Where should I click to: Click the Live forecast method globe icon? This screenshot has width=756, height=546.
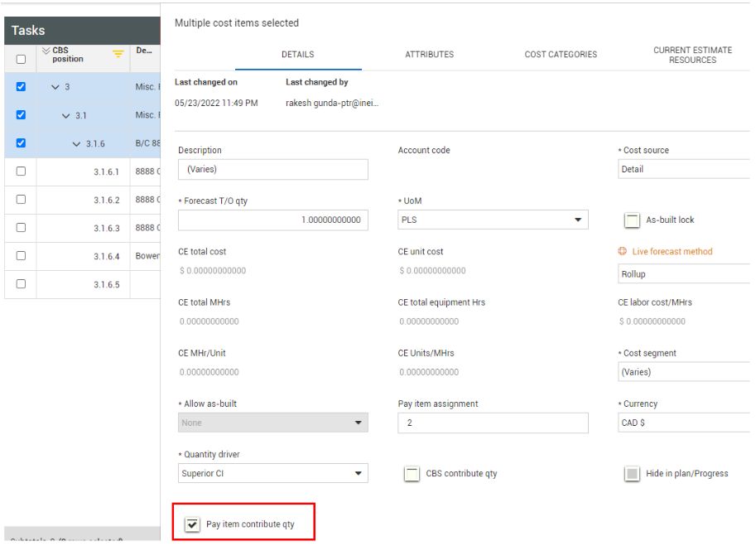(622, 252)
